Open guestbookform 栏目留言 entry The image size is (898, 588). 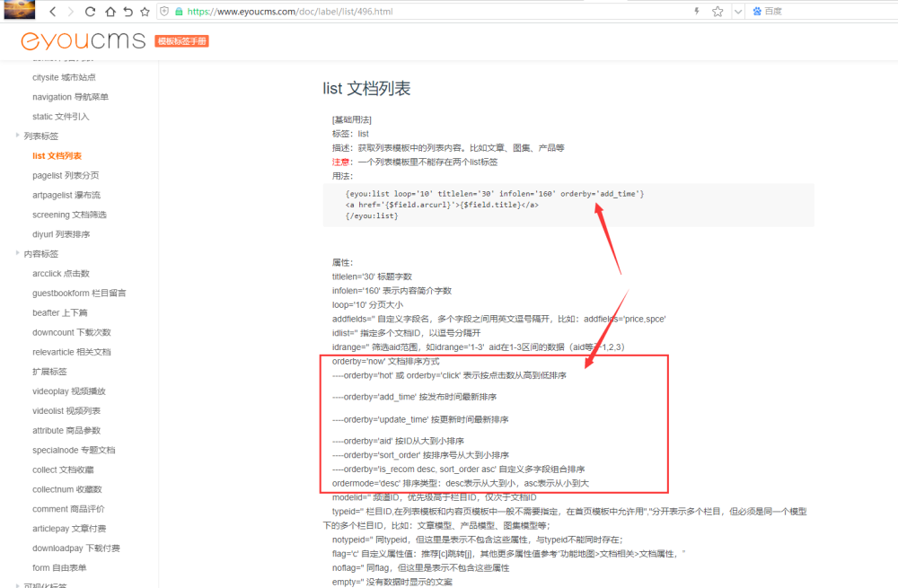click(79, 294)
